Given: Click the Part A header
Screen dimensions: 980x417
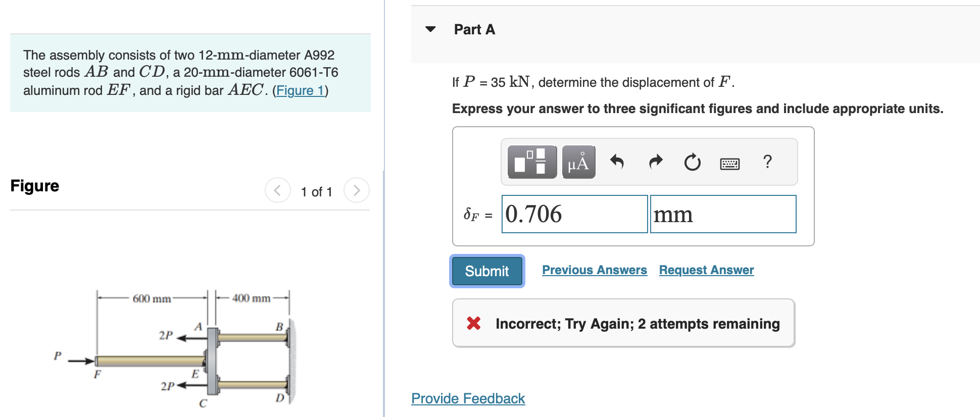Looking at the screenshot, I should (x=474, y=29).
